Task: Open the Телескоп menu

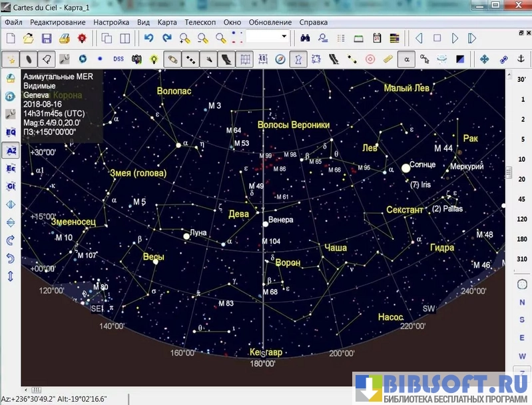Action: coord(199,22)
